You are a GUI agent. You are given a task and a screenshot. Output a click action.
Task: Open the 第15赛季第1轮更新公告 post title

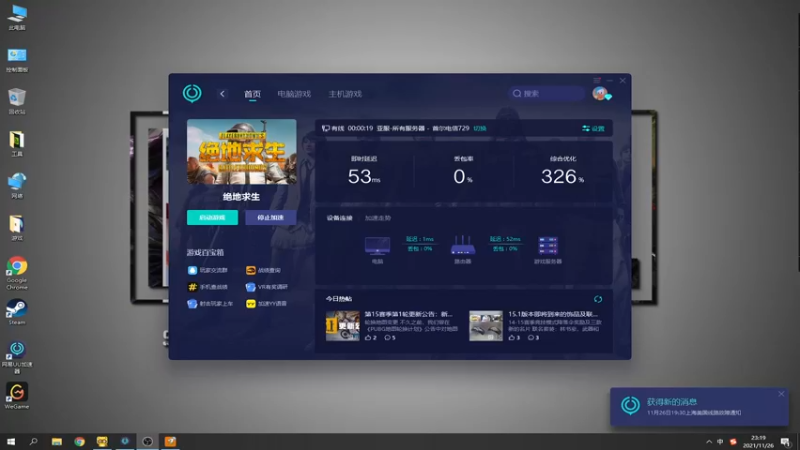(x=408, y=314)
